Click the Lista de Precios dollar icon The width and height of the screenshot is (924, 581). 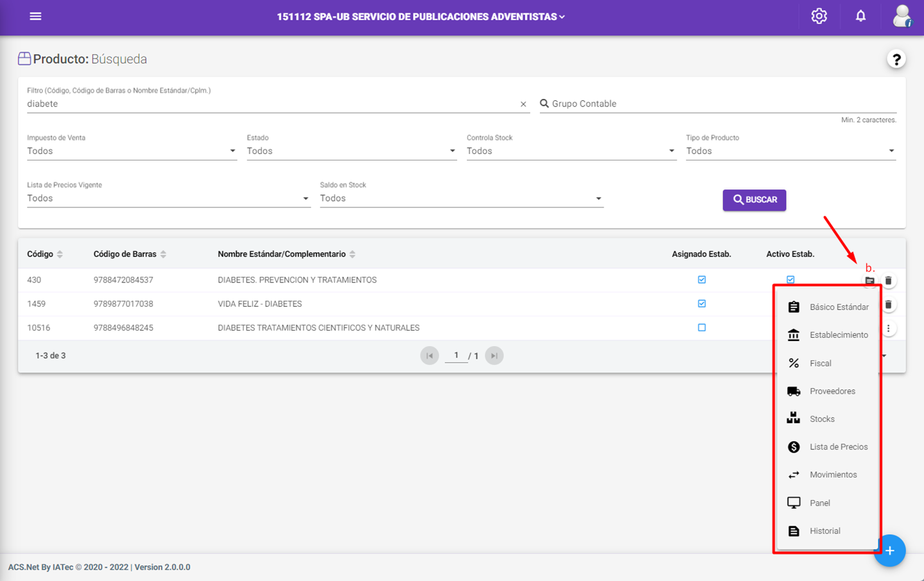click(794, 447)
